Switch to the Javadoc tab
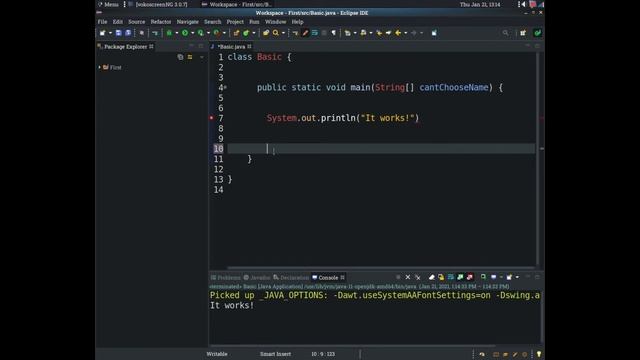Image resolution: width=640 pixels, height=360 pixels. click(x=257, y=278)
